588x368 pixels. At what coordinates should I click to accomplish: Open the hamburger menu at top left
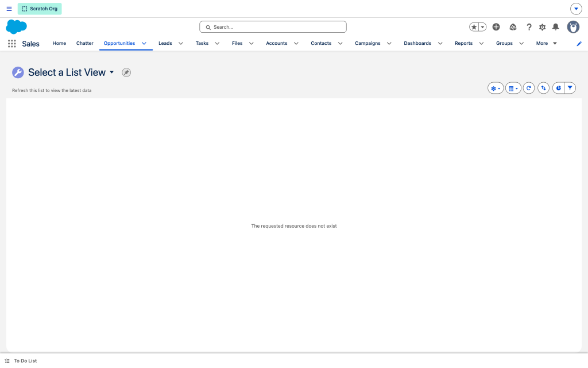[x=9, y=9]
